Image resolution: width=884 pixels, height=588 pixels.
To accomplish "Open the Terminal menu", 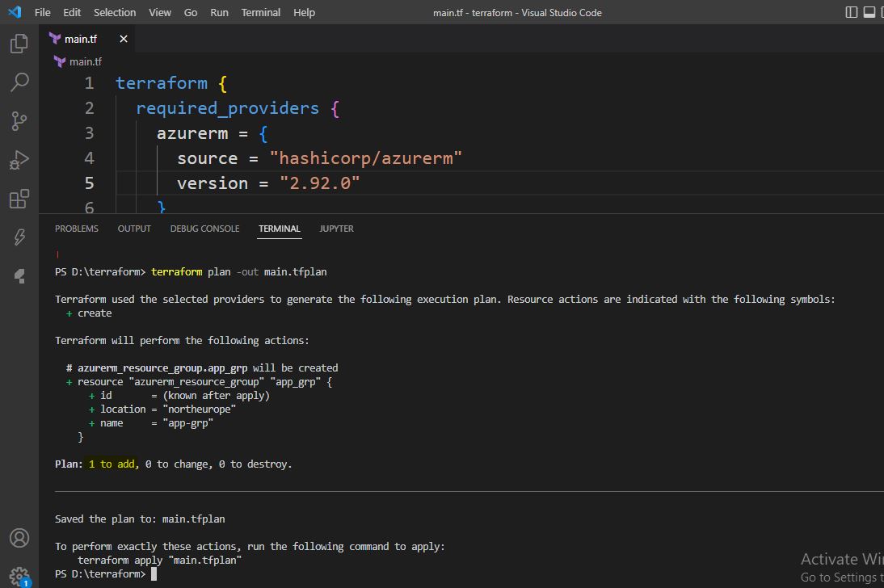I will point(261,12).
